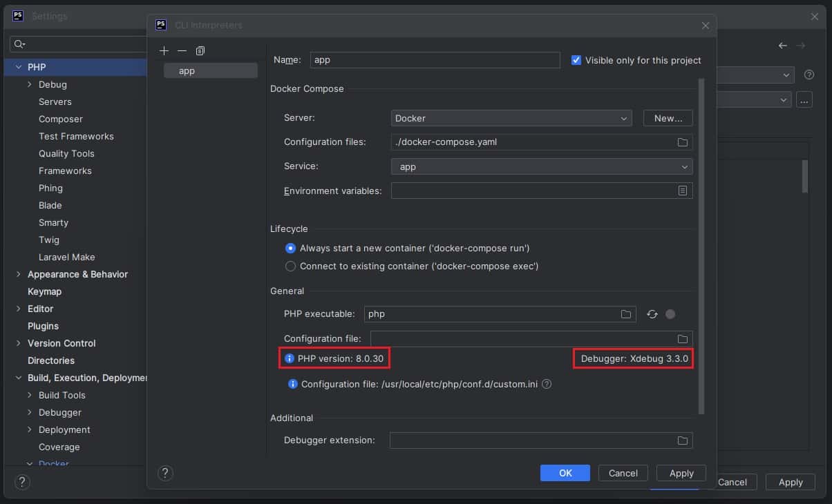Open the Service dropdown showing app
Screen dimensions: 832x504
[542, 166]
